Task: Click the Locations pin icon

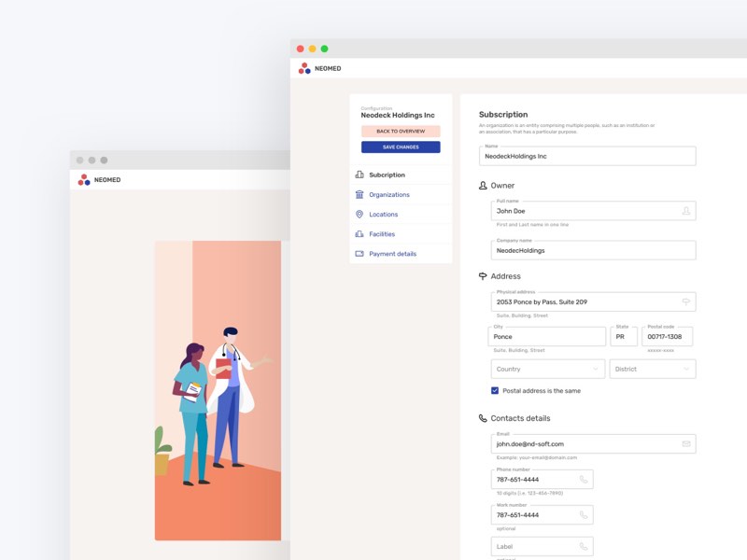Action: point(359,214)
